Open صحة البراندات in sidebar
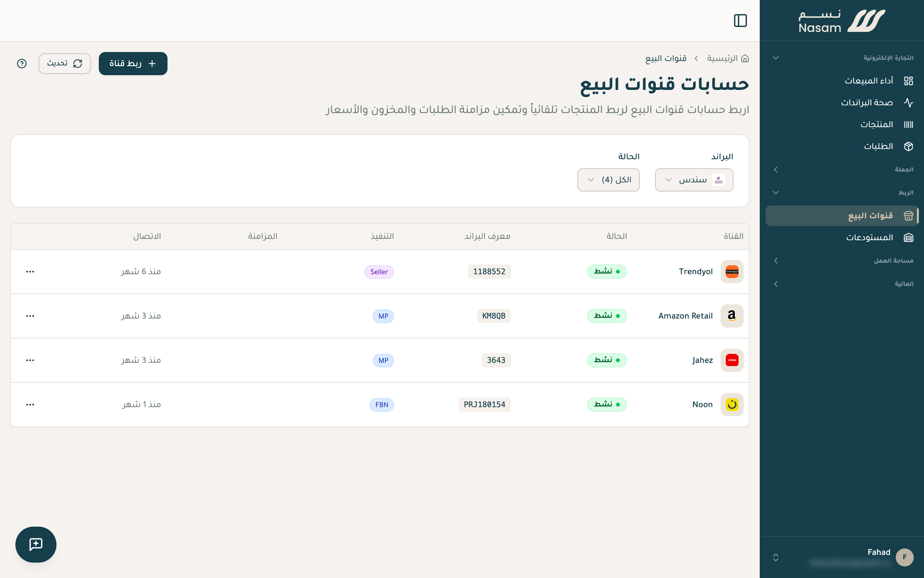924x578 pixels. tap(842, 102)
